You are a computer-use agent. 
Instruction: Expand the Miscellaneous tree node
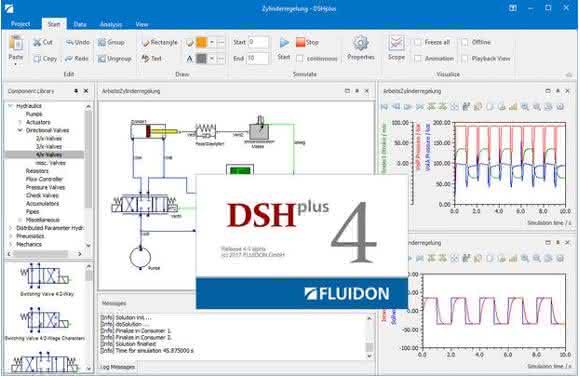click(20, 220)
